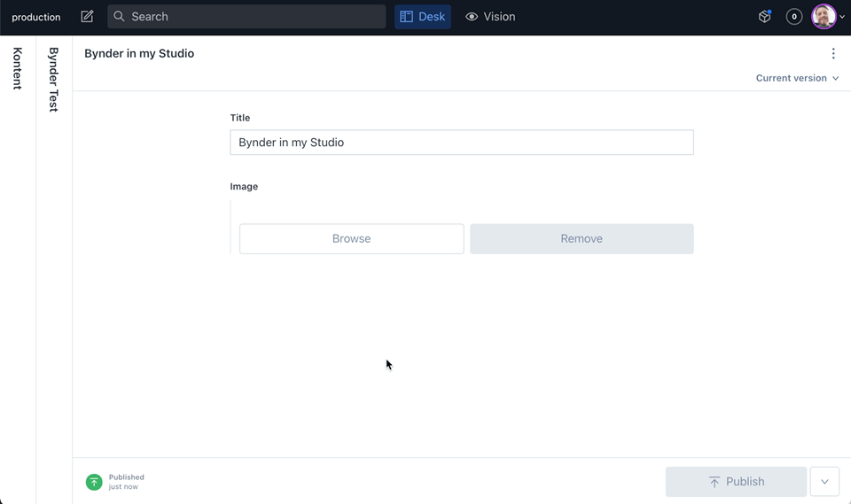The width and height of the screenshot is (851, 504).
Task: Click the compose new document icon
Action: (87, 16)
